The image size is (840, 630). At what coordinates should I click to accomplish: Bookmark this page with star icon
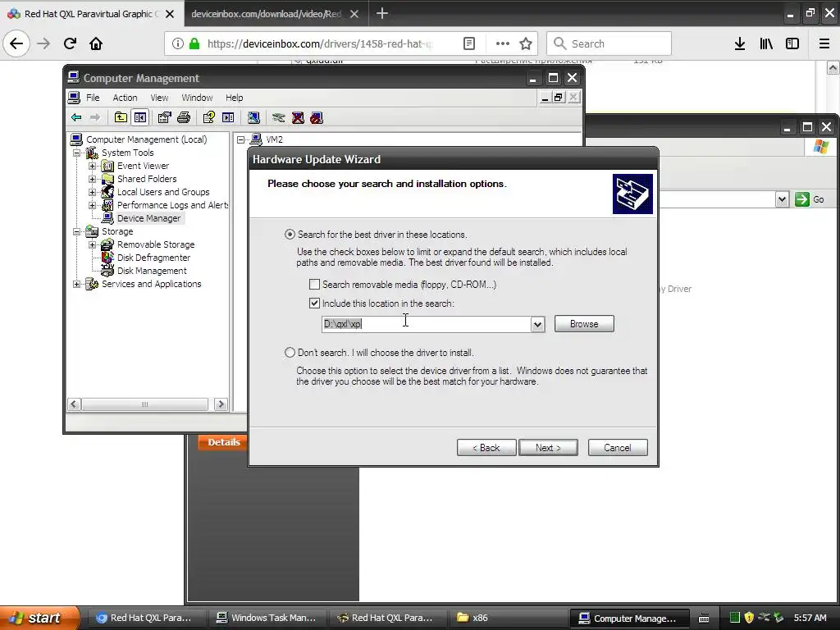click(526, 43)
